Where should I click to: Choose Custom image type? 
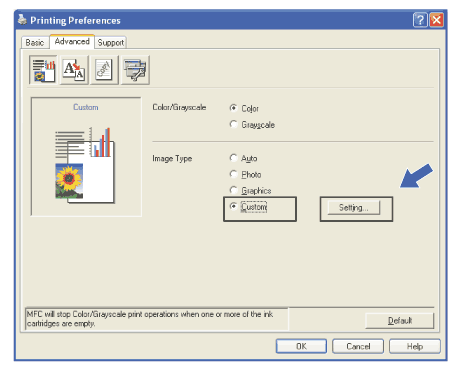[233, 207]
